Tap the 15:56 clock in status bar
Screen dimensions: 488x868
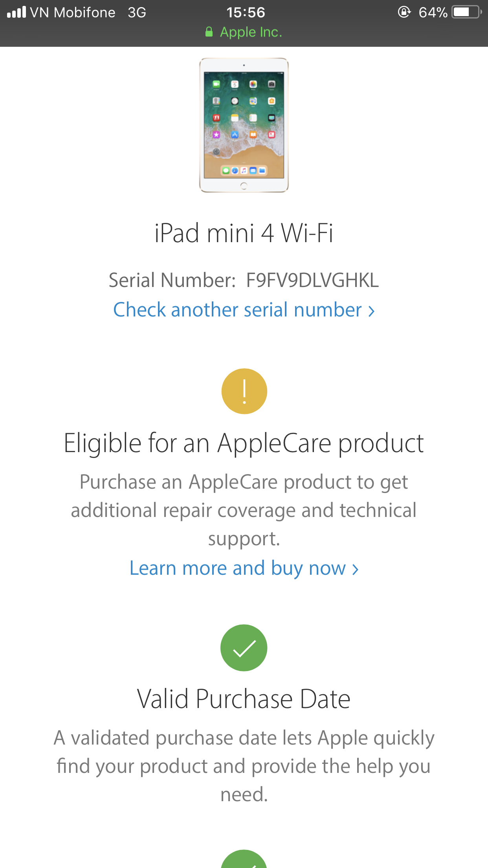click(x=246, y=12)
